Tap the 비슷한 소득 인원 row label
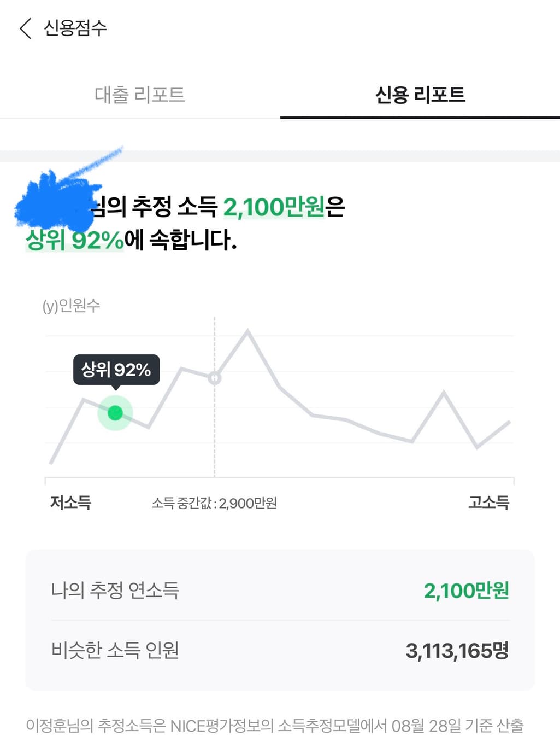 (x=115, y=650)
